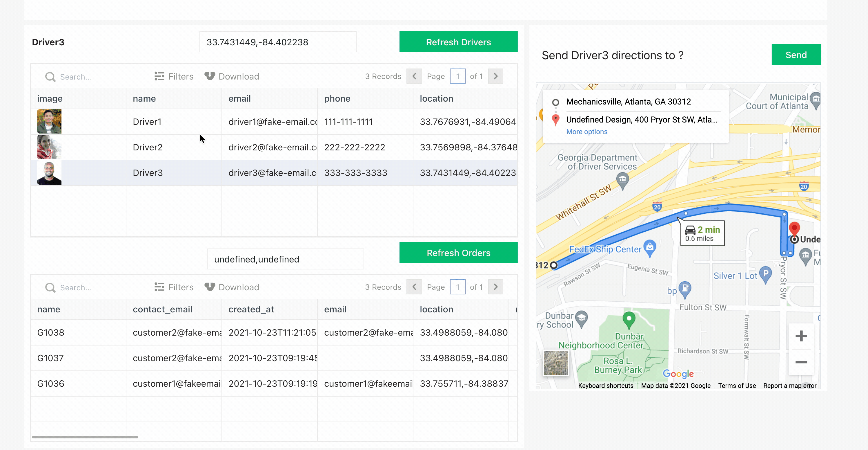Click the orders table horizontal scrollbar
868x450 pixels.
click(85, 437)
